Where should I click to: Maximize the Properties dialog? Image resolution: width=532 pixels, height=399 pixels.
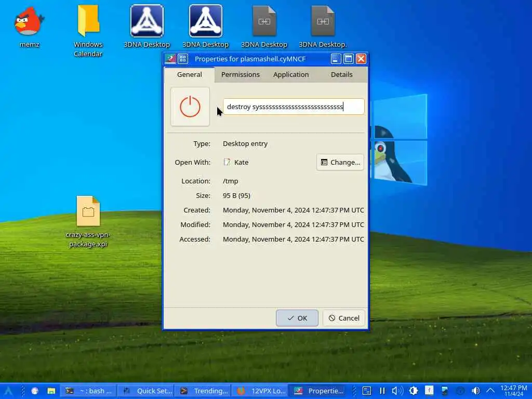pos(349,59)
